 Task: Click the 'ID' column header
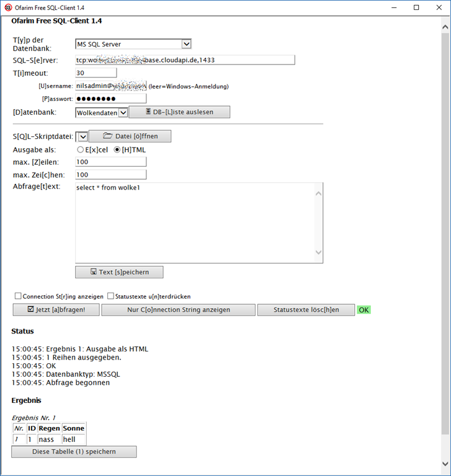[x=32, y=428]
